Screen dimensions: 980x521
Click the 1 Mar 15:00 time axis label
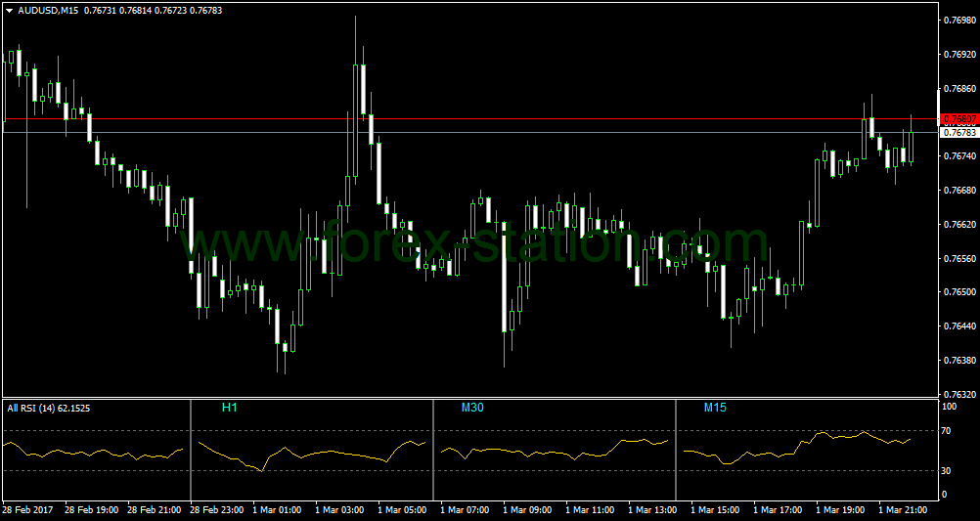[x=715, y=509]
